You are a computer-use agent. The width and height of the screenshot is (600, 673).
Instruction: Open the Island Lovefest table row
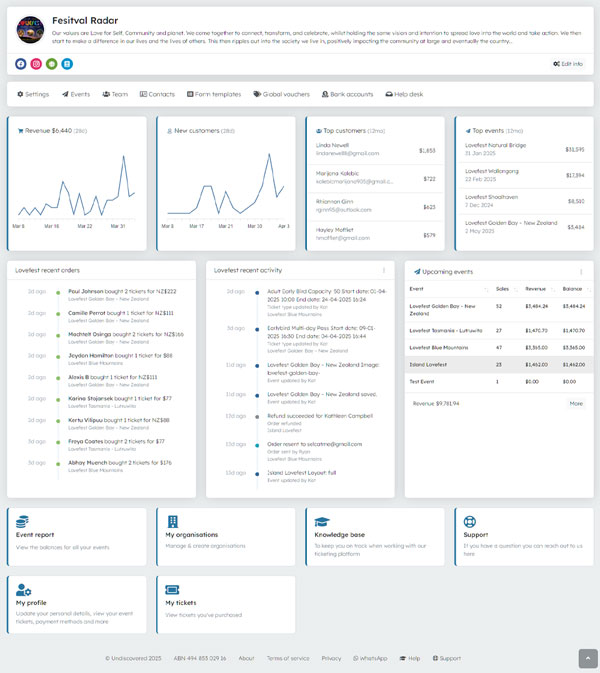tap(499, 364)
